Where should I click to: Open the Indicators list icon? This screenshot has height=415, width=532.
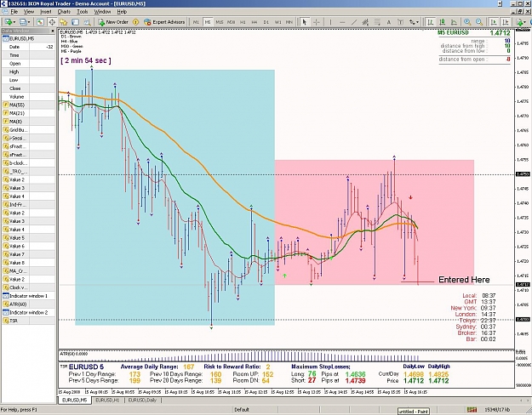pos(520,22)
